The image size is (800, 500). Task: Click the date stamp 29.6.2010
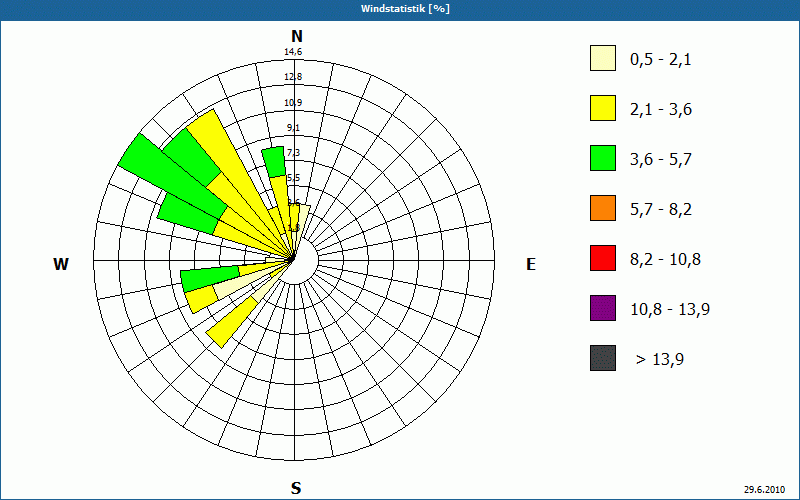[x=764, y=489]
